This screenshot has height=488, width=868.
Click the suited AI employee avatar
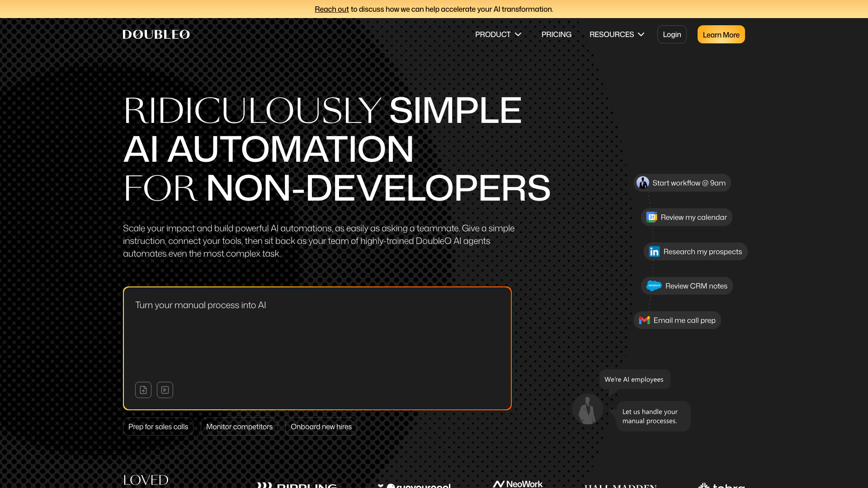tap(588, 409)
